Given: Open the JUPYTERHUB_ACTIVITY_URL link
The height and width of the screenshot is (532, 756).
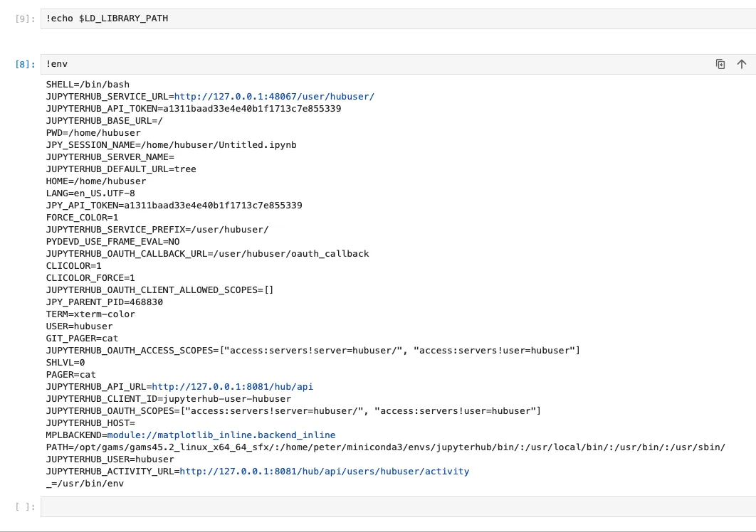Looking at the screenshot, I should (x=324, y=472).
